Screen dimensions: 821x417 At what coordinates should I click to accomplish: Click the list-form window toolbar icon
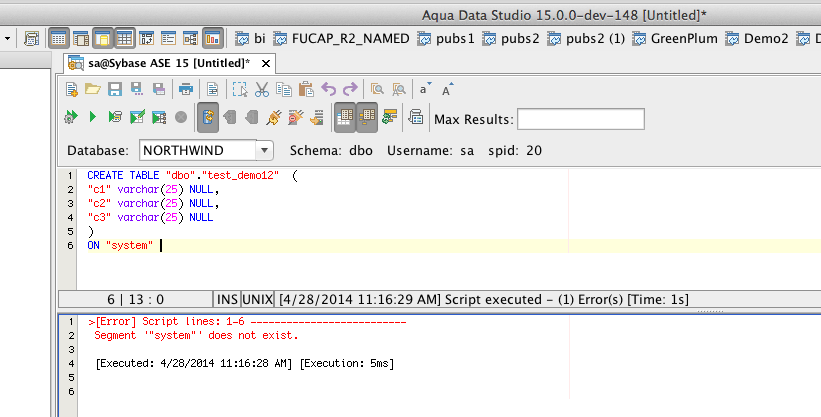tap(169, 38)
